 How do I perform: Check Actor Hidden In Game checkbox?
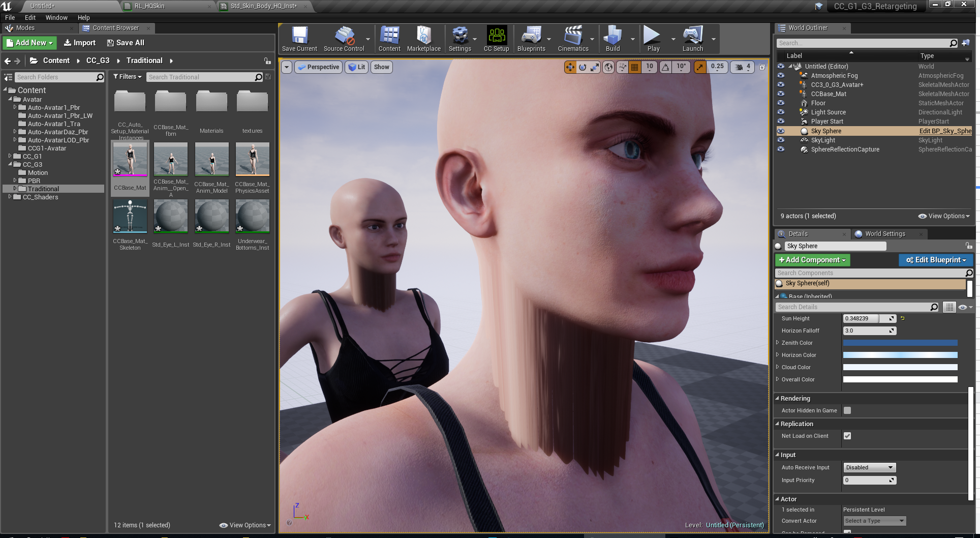[847, 410]
